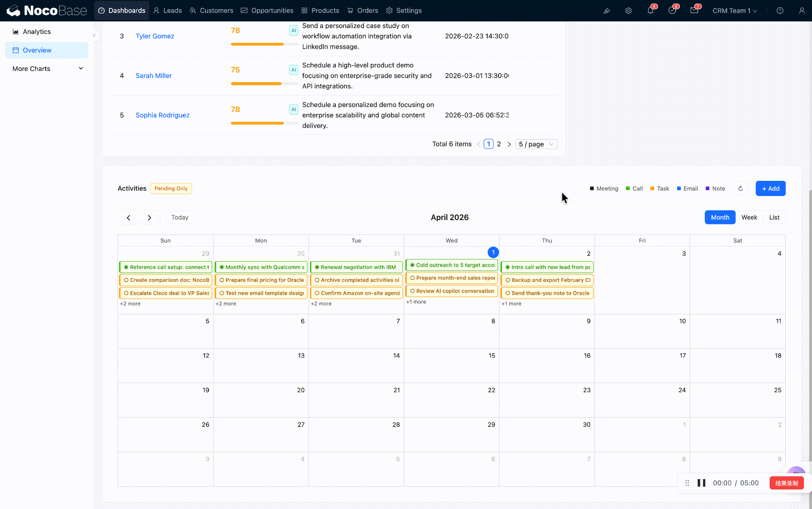This screenshot has width=812, height=509.
Task: Open the mail inbox icon
Action: pyautogui.click(x=694, y=11)
